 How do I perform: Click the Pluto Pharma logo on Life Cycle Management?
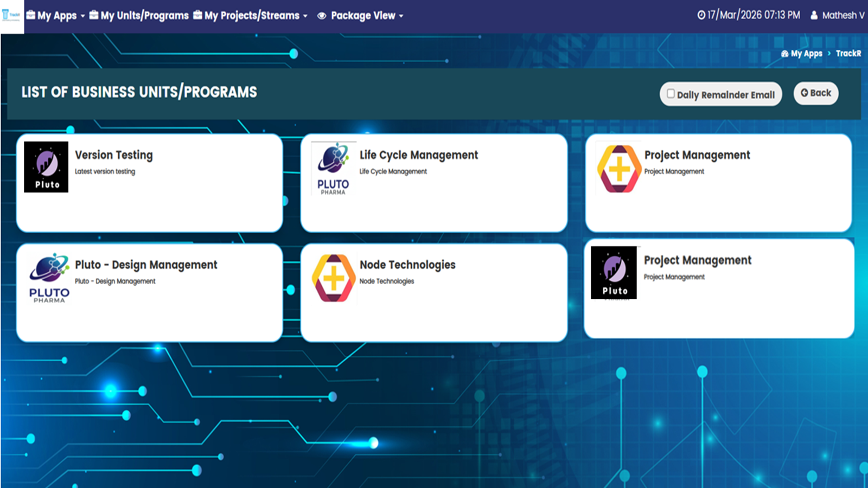tap(333, 169)
